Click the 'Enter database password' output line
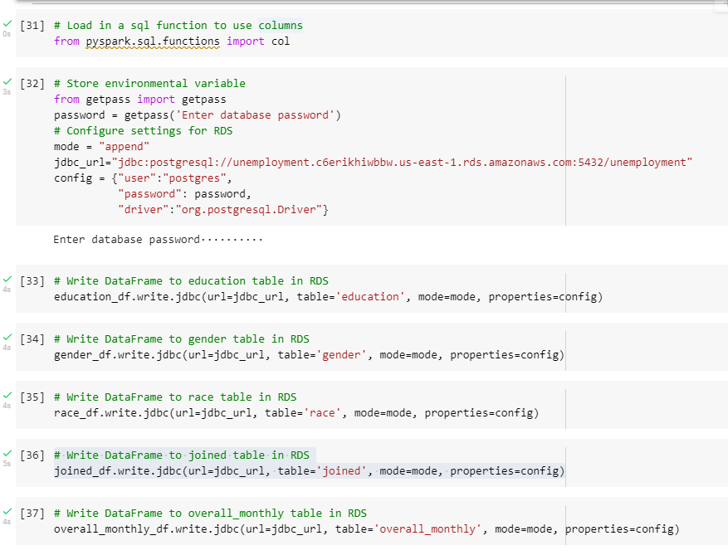 [x=158, y=240]
